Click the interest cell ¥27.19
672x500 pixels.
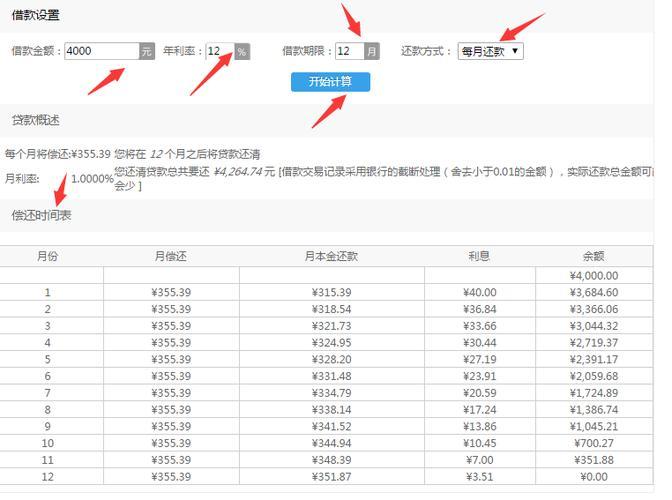click(480, 359)
